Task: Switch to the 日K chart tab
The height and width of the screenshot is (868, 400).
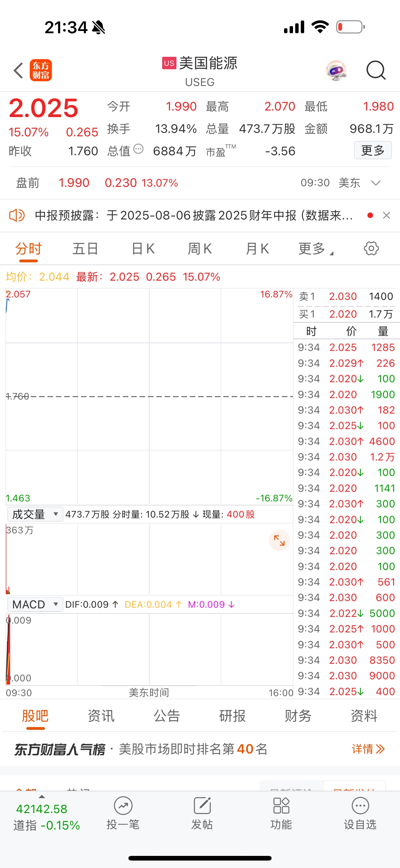Action: pyautogui.click(x=143, y=249)
